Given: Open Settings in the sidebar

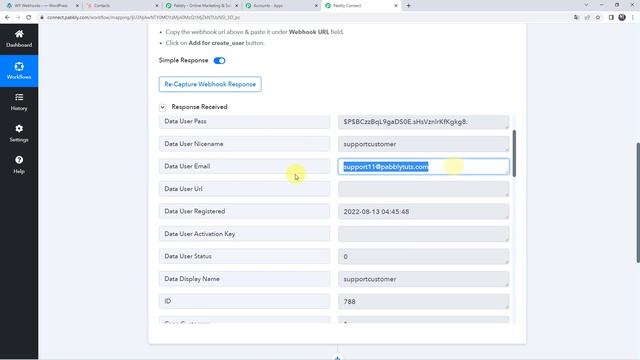Looking at the screenshot, I should pyautogui.click(x=19, y=133).
